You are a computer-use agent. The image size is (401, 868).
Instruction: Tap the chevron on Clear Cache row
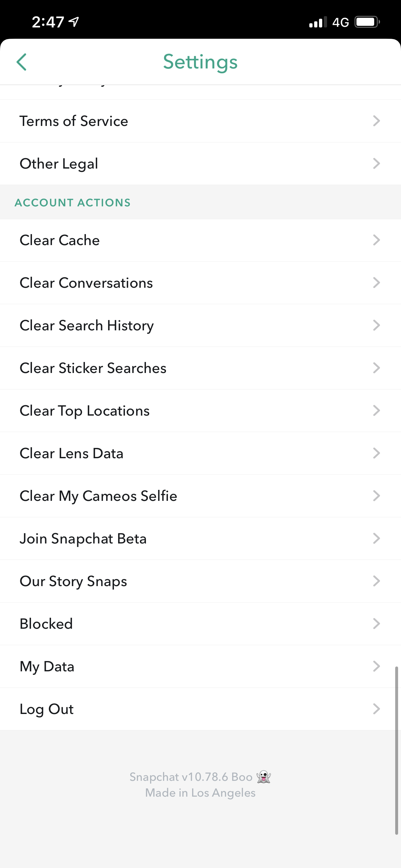(376, 240)
